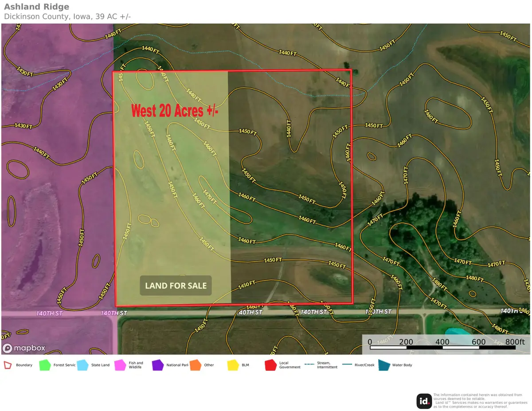Toggle the Stream, Intermittent legend entry

[x=309, y=365]
